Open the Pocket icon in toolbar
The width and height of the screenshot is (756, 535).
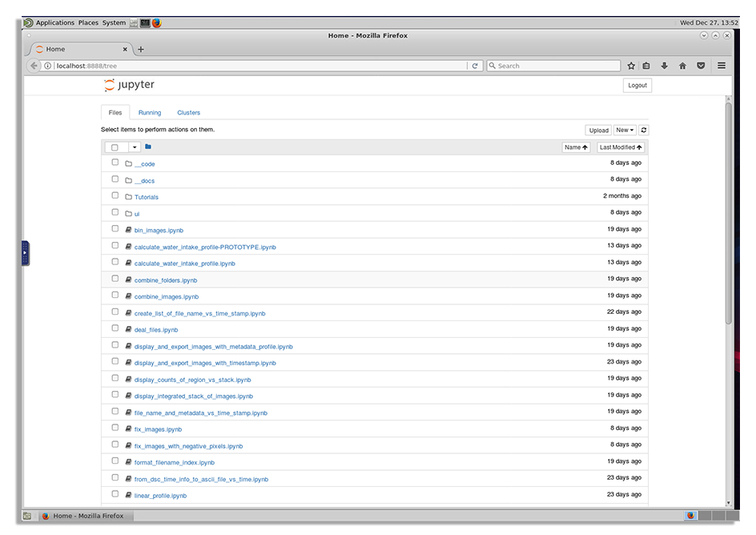(x=701, y=66)
